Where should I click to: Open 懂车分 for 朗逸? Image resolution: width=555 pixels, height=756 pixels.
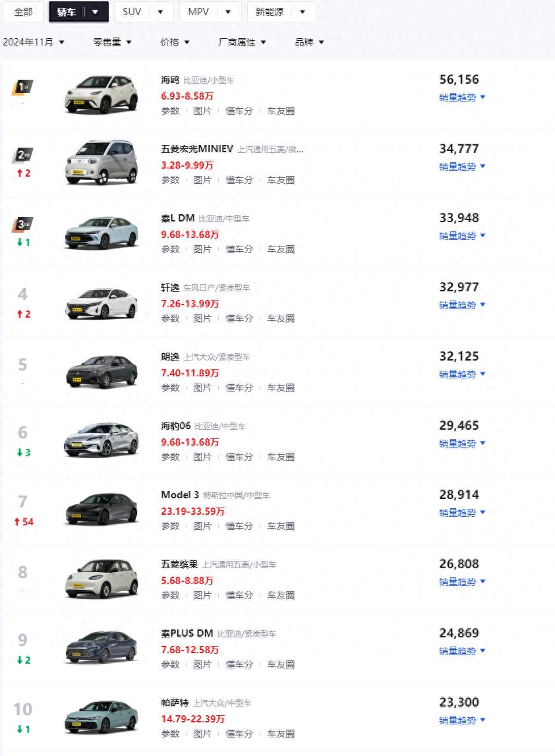pyautogui.click(x=239, y=388)
